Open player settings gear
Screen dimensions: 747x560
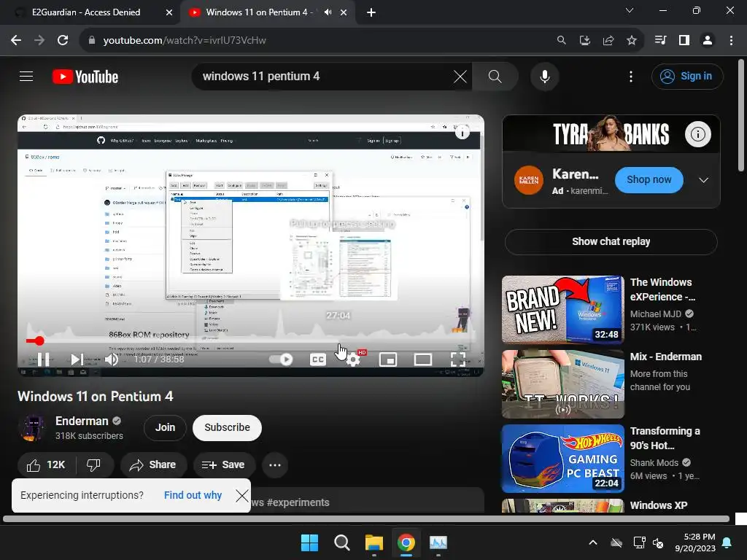coord(353,359)
